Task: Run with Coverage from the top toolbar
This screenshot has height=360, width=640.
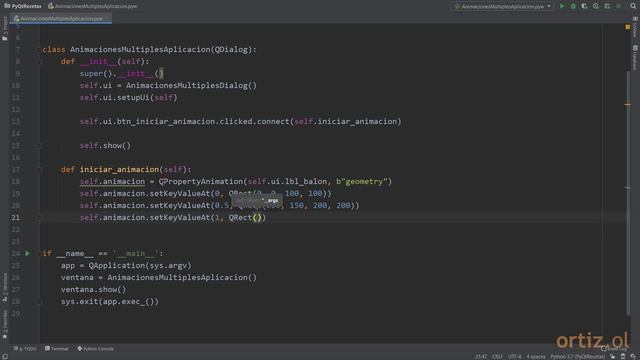Action: (x=584, y=6)
